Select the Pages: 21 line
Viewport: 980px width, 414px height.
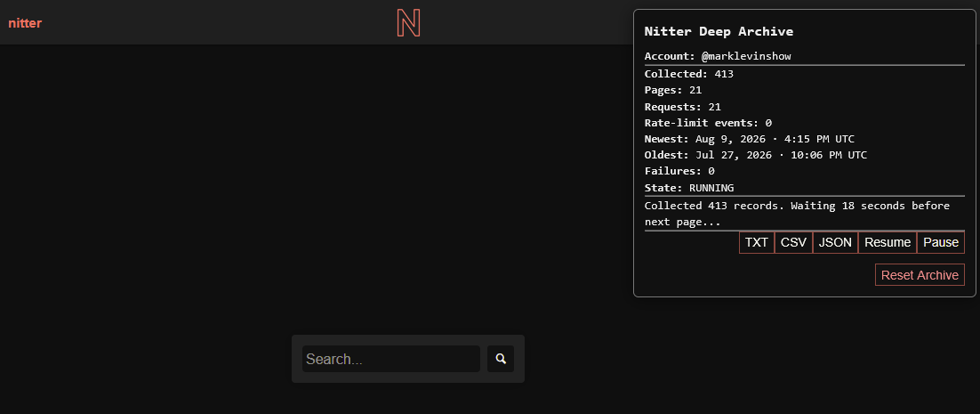[673, 90]
